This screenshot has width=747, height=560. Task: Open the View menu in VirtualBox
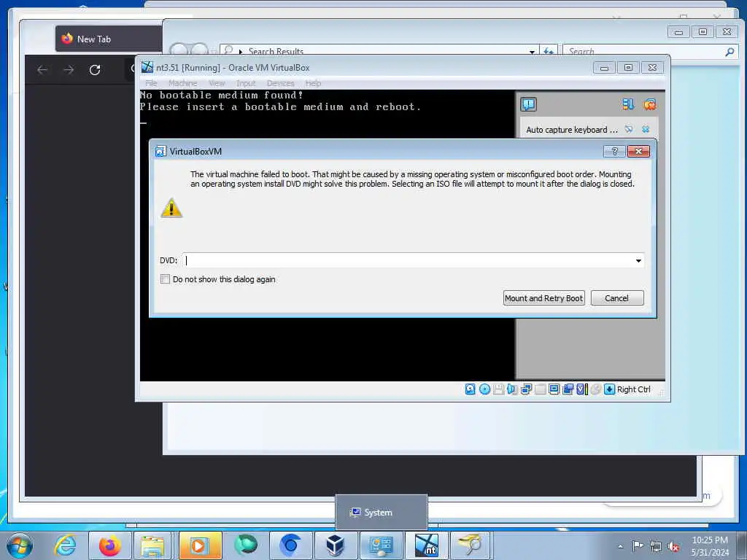tap(217, 83)
